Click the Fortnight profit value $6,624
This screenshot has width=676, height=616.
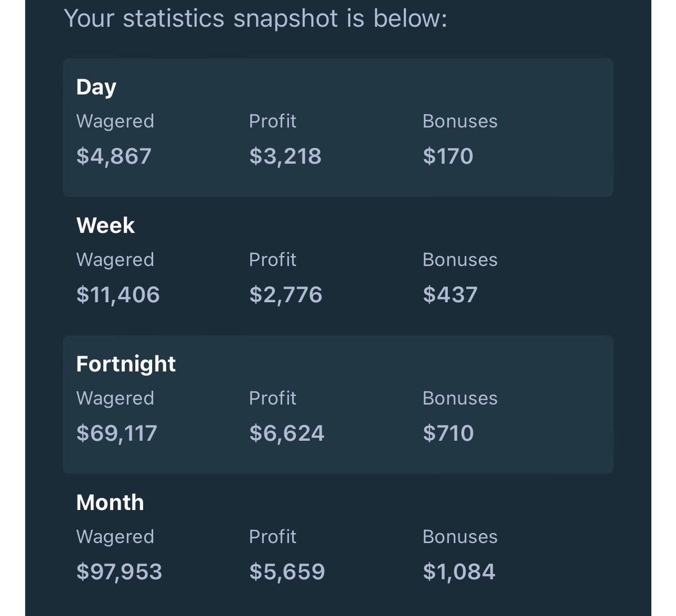(x=287, y=433)
